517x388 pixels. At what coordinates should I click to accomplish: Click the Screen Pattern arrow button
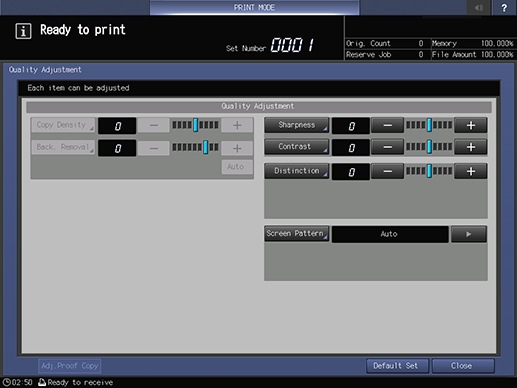[469, 234]
